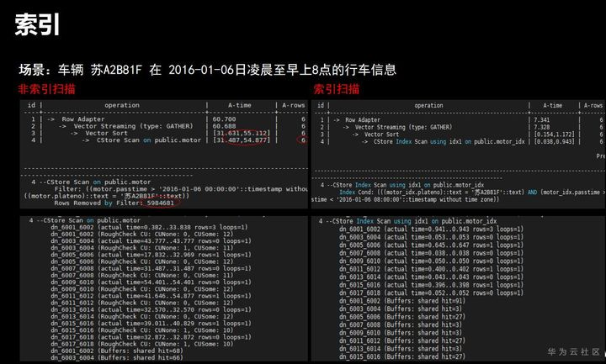Click the "Filter: ((motor.passtime >" line
606x364 pixels.
coord(181,189)
